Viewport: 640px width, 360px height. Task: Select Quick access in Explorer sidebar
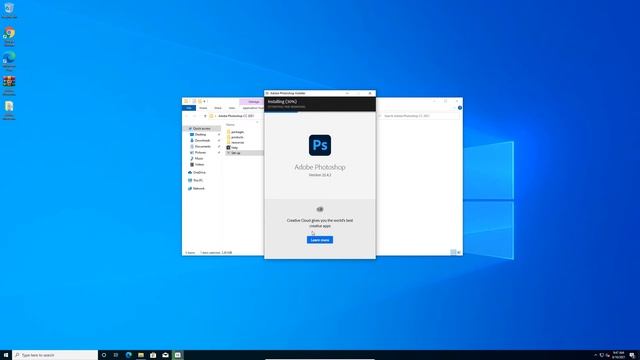pos(202,129)
